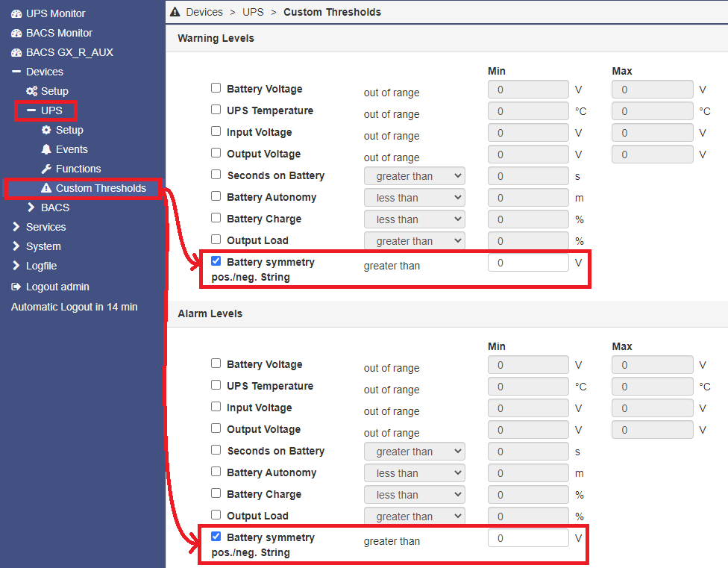Click the Logout admin exit icon

[16, 287]
